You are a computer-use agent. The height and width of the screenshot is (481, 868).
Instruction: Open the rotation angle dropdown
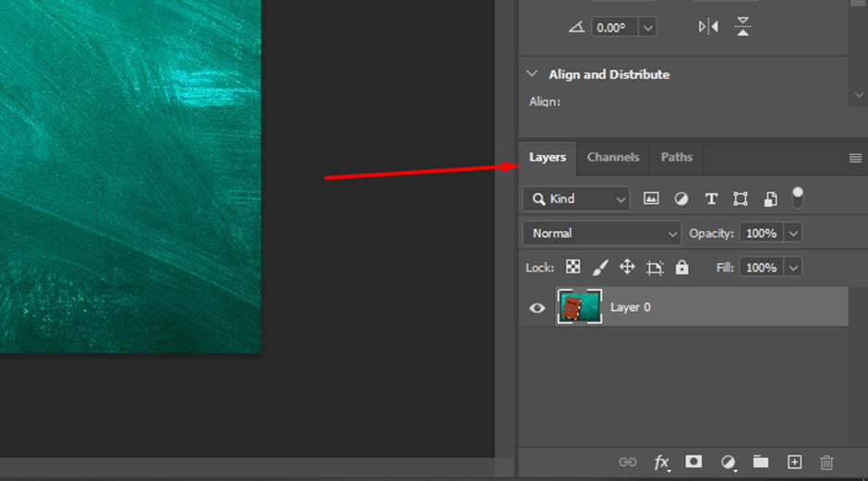point(647,27)
